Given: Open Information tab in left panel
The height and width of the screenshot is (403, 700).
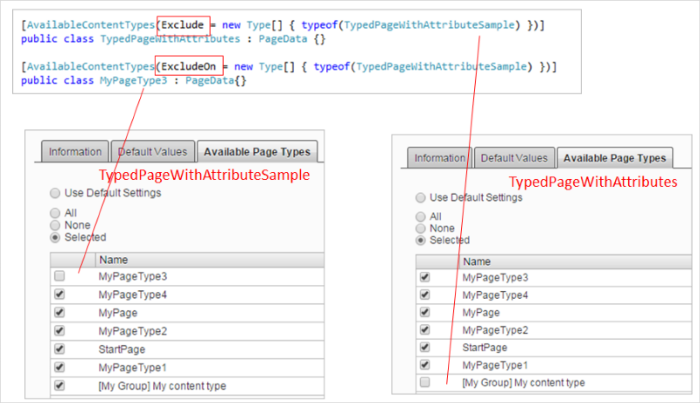Looking at the screenshot, I should coord(76,152).
